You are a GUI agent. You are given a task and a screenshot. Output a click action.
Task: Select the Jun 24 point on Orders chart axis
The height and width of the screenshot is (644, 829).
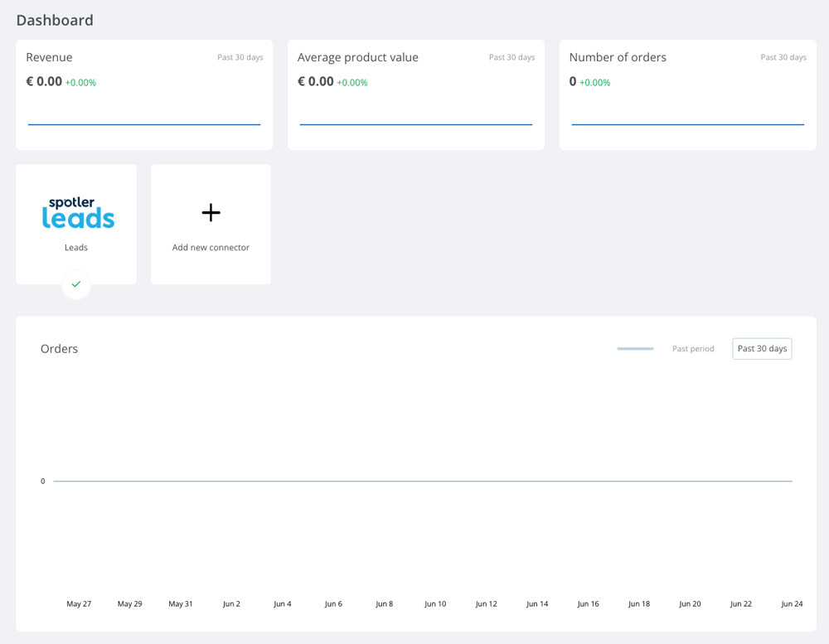pyautogui.click(x=792, y=604)
